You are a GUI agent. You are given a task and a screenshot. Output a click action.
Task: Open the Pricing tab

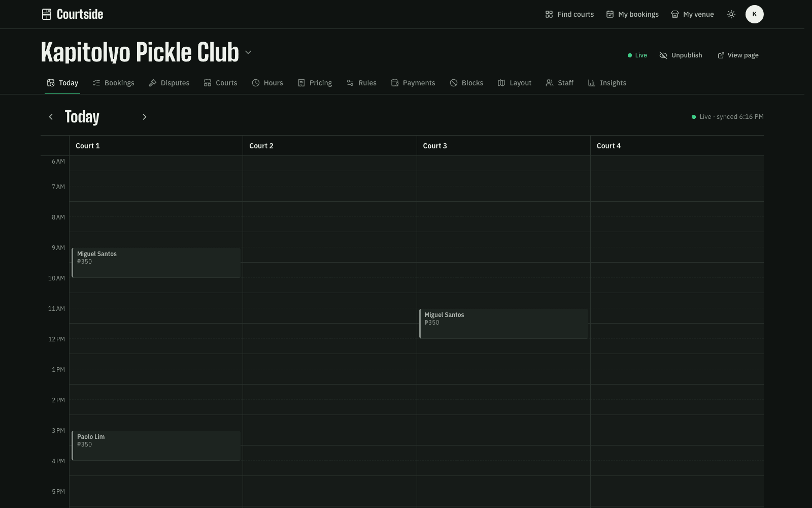click(315, 83)
